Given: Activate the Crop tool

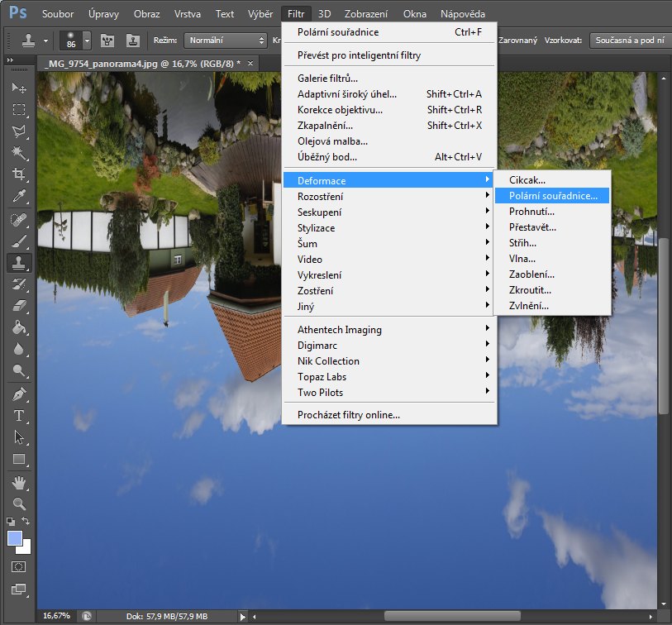Looking at the screenshot, I should pos(18,174).
